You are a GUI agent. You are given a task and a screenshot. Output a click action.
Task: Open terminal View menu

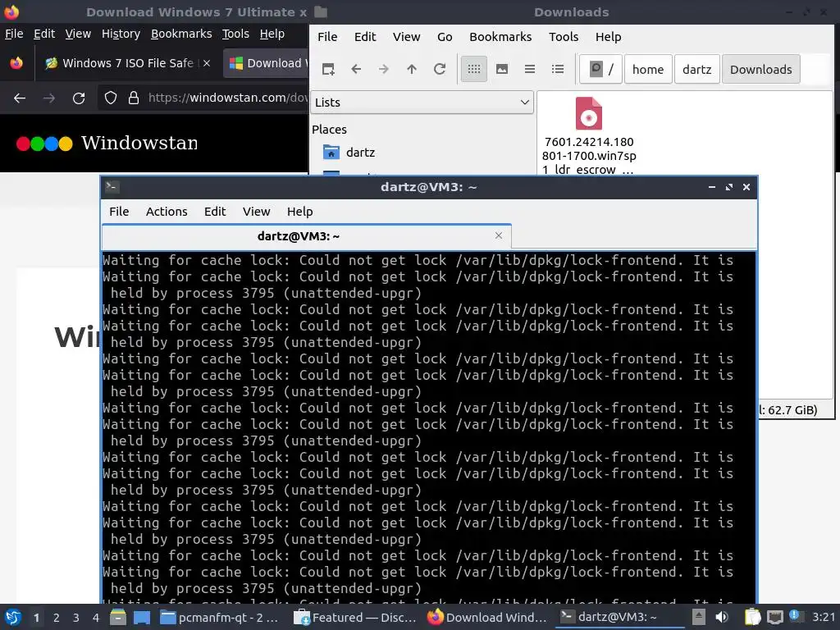[256, 212]
